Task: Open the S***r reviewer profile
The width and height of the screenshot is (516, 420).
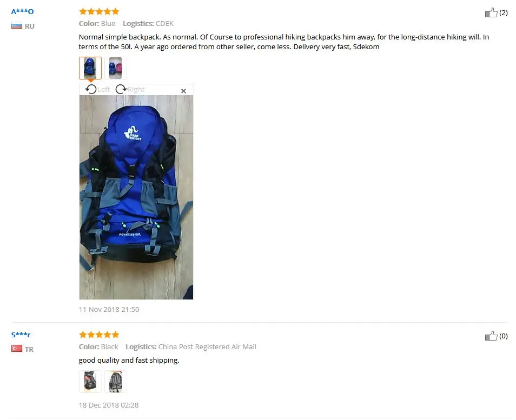Action: 21,335
